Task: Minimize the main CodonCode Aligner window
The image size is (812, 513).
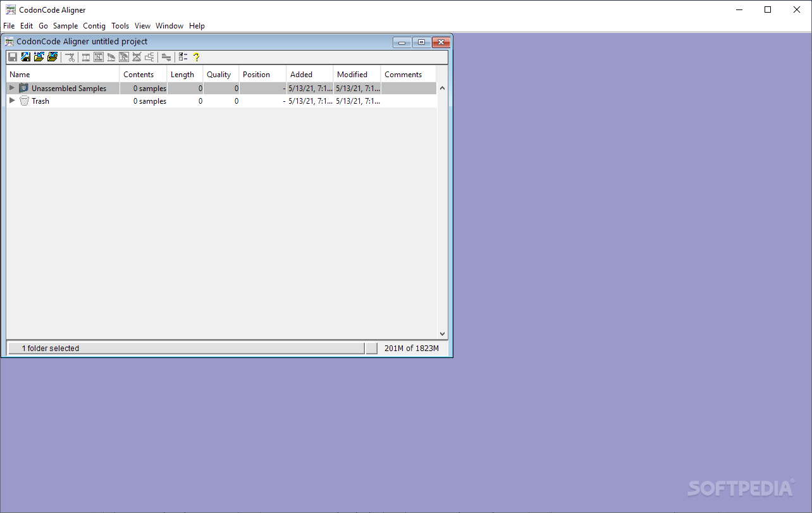Action: click(739, 9)
